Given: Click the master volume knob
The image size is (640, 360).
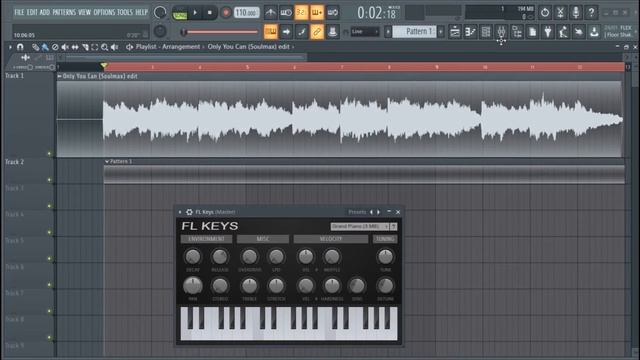Looking at the screenshot, I should coord(160,13).
